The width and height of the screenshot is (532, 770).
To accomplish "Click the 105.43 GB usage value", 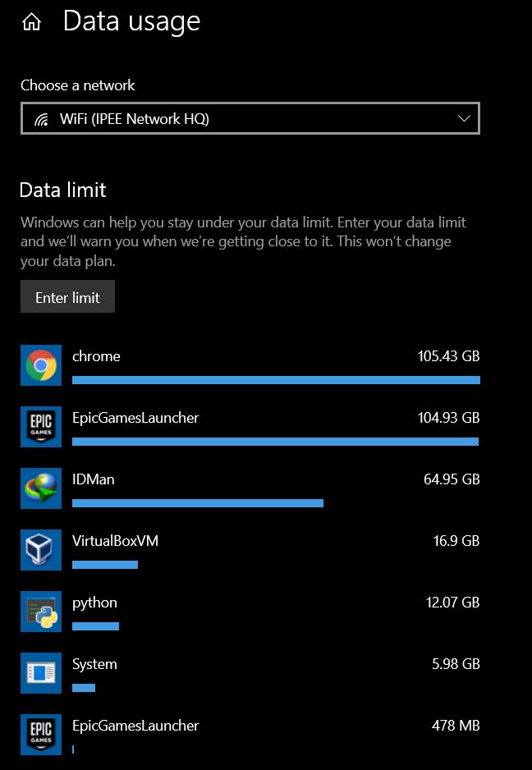I will point(448,356).
